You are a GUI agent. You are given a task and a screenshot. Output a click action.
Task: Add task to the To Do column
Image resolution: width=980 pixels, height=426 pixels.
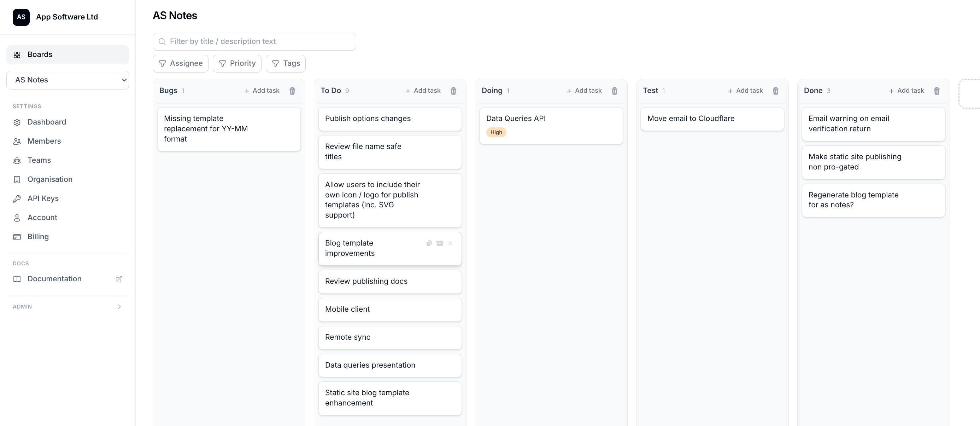[x=423, y=91]
